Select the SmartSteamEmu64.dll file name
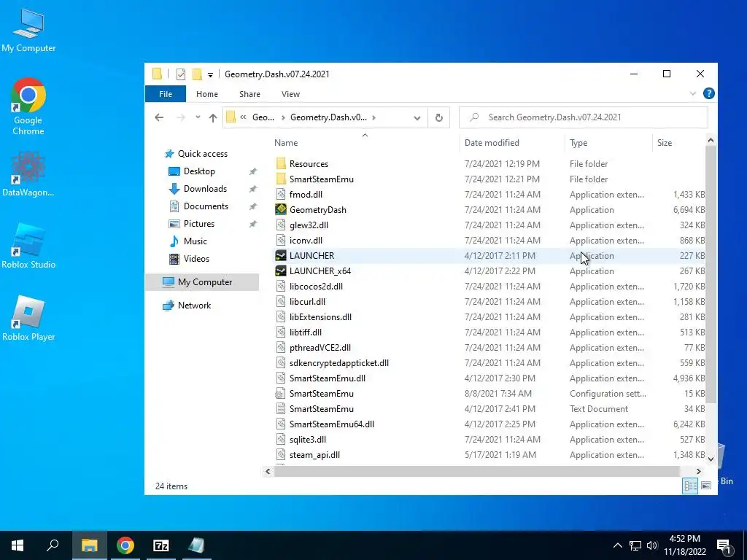The height and width of the screenshot is (560, 747). point(332,424)
